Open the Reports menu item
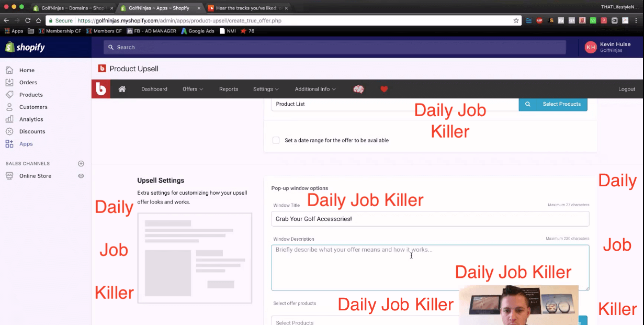Screen dimensions: 644x325 click(x=229, y=89)
